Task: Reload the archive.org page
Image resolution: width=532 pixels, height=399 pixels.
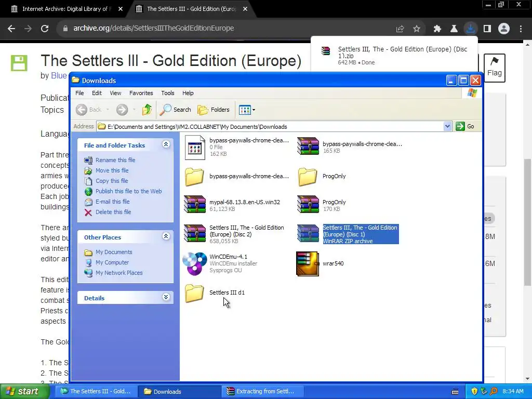Action: 45,29
